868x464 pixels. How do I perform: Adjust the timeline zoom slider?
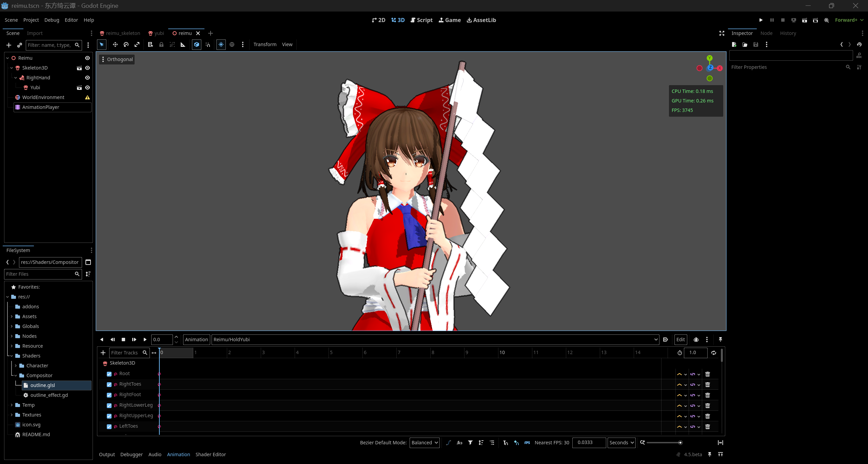(x=680, y=443)
